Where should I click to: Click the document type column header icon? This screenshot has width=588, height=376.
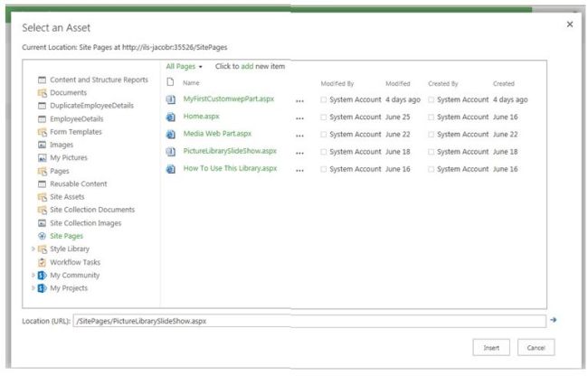pos(170,82)
